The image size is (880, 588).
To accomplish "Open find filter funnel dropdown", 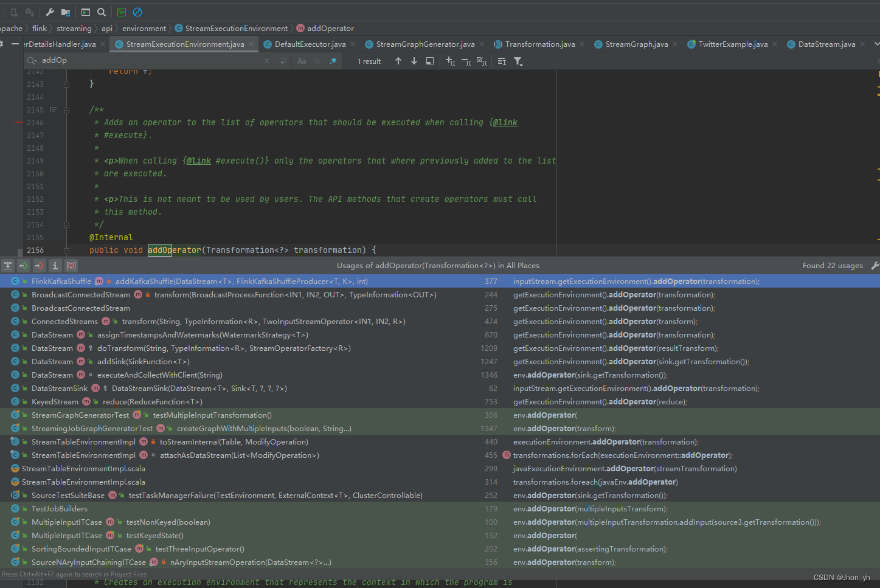I will (518, 61).
